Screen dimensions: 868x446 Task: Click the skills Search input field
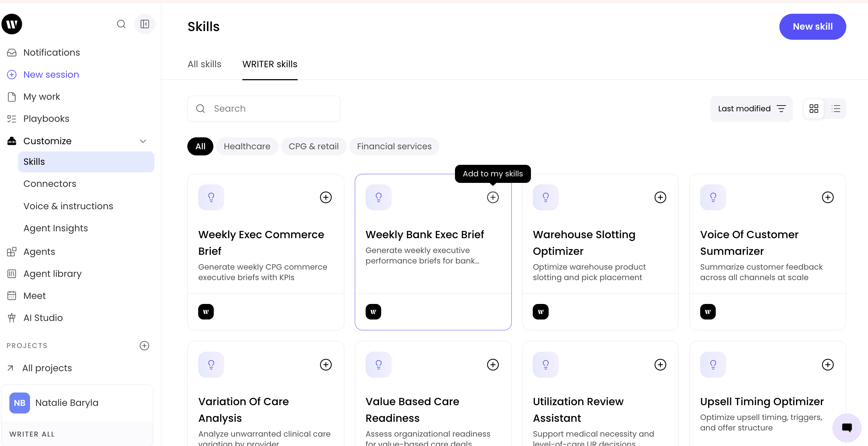click(x=264, y=109)
